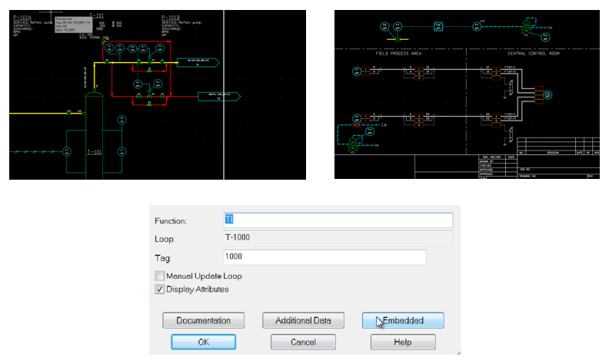Select the upper off-page connector arrow

coord(198,60)
